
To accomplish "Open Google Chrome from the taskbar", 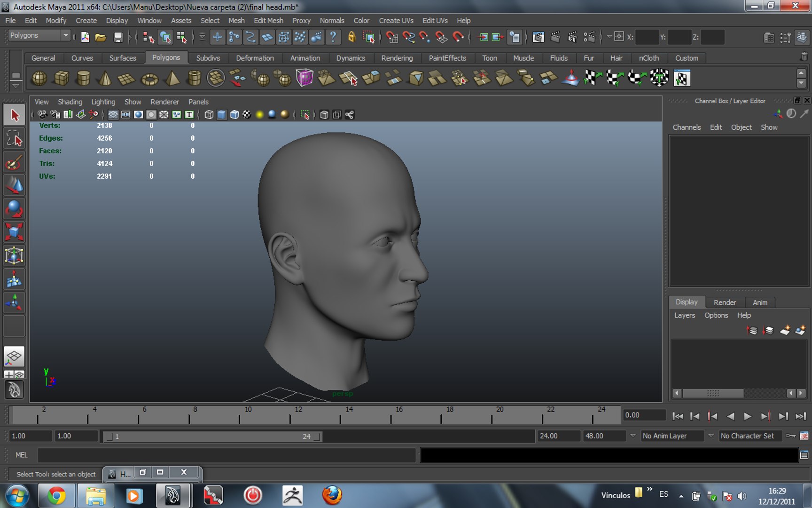I will tap(56, 496).
